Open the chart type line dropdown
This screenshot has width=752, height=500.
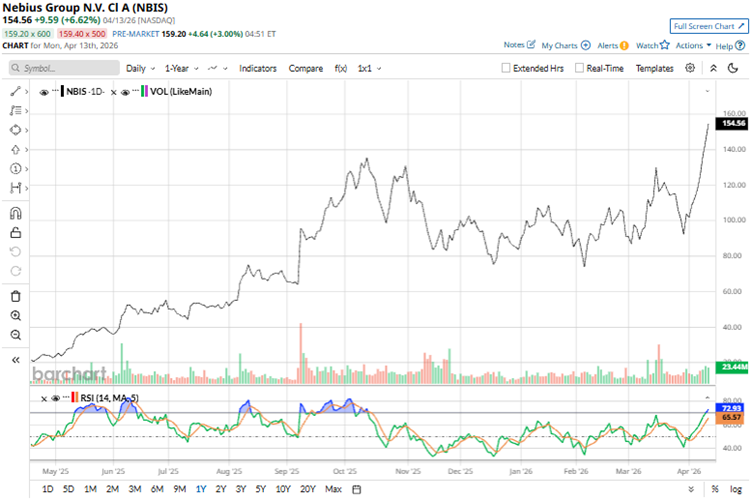point(217,68)
